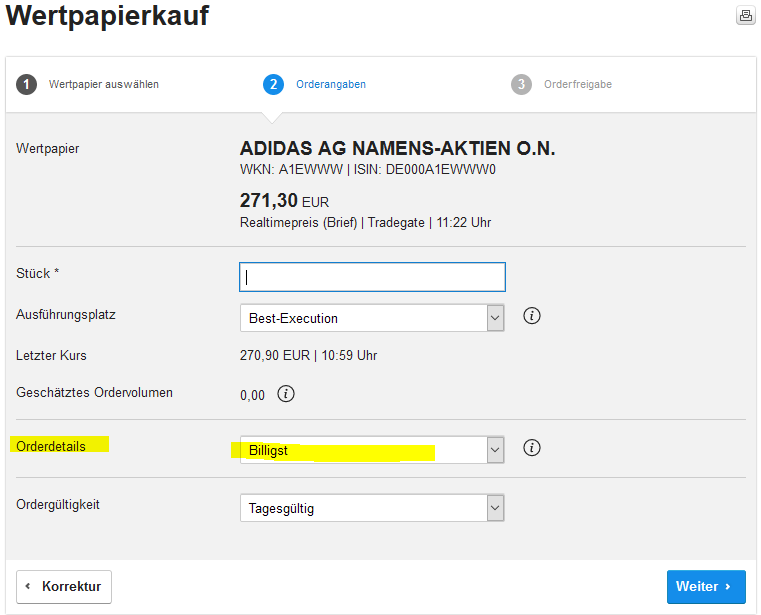
Task: Go to Orderangaben step
Action: [331, 84]
